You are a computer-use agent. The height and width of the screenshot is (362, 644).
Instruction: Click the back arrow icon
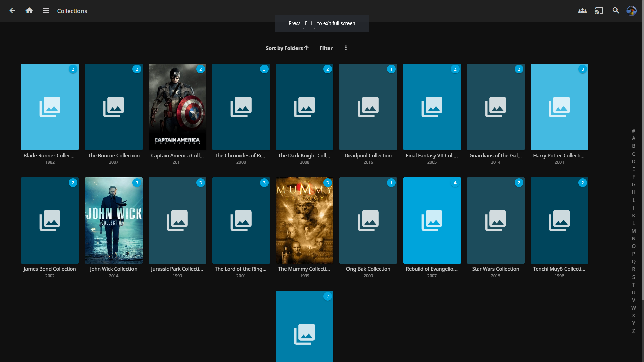[12, 11]
